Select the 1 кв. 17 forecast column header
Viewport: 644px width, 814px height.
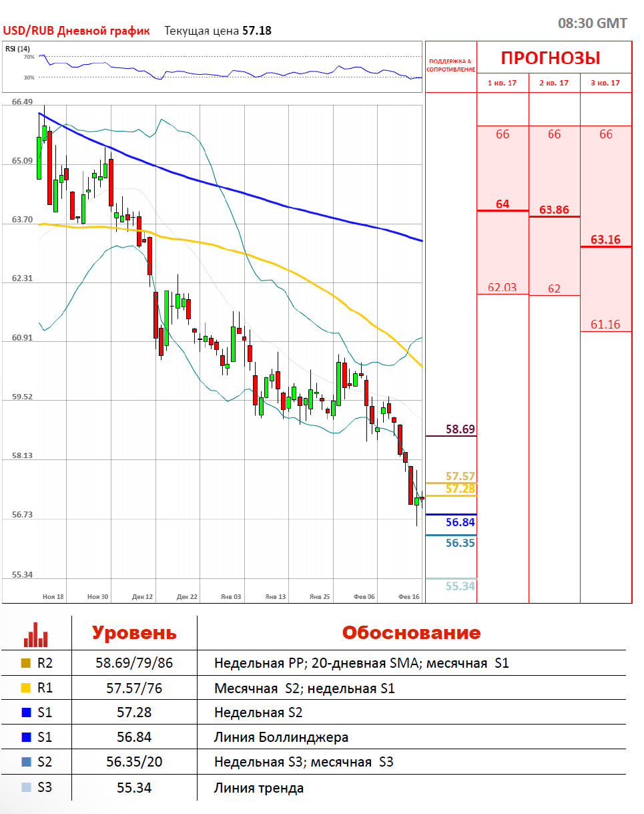503,83
